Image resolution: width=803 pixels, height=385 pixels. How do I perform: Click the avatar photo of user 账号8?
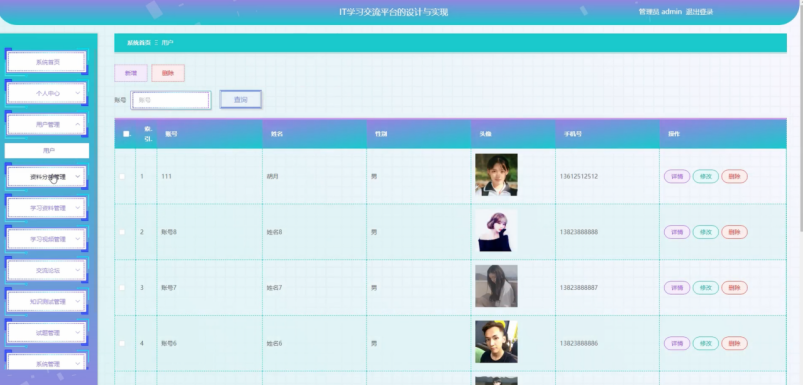click(x=496, y=230)
